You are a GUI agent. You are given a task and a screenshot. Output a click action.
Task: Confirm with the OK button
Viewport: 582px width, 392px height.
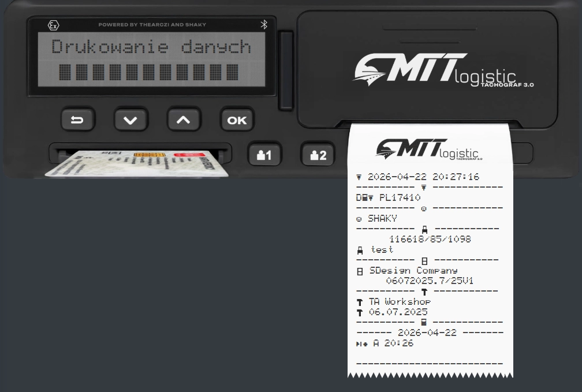click(x=237, y=120)
